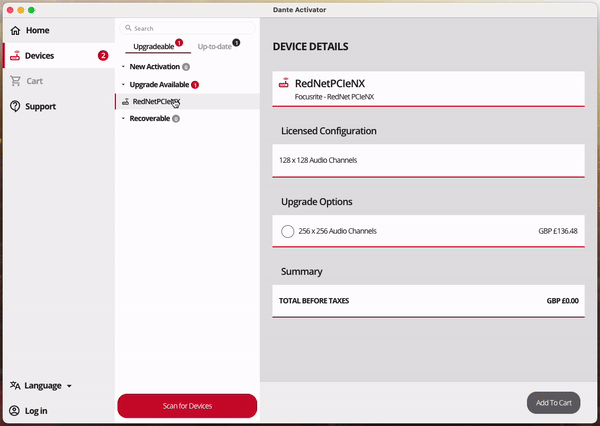Click the Devices router icon in sidebar
The image size is (600, 426).
[x=15, y=56]
